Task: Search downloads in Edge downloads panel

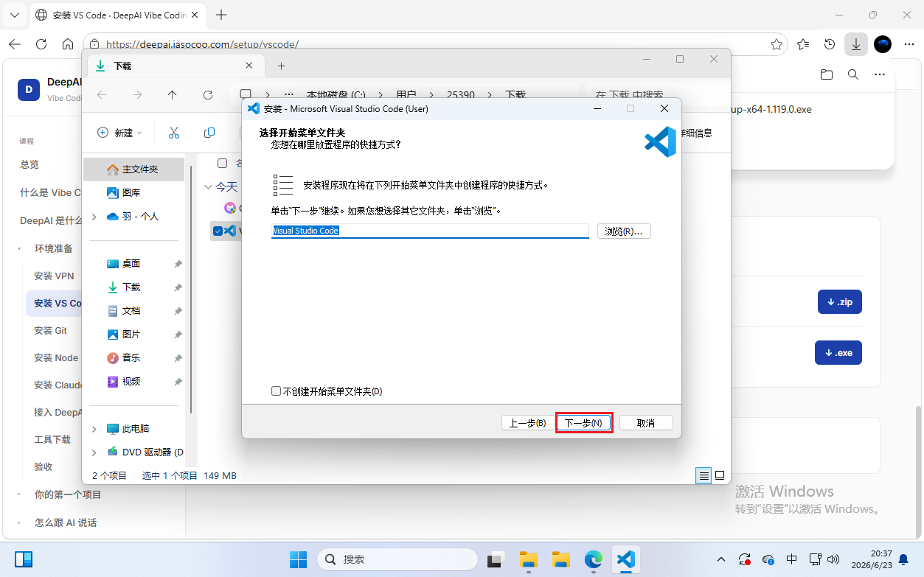Action: 852,74
